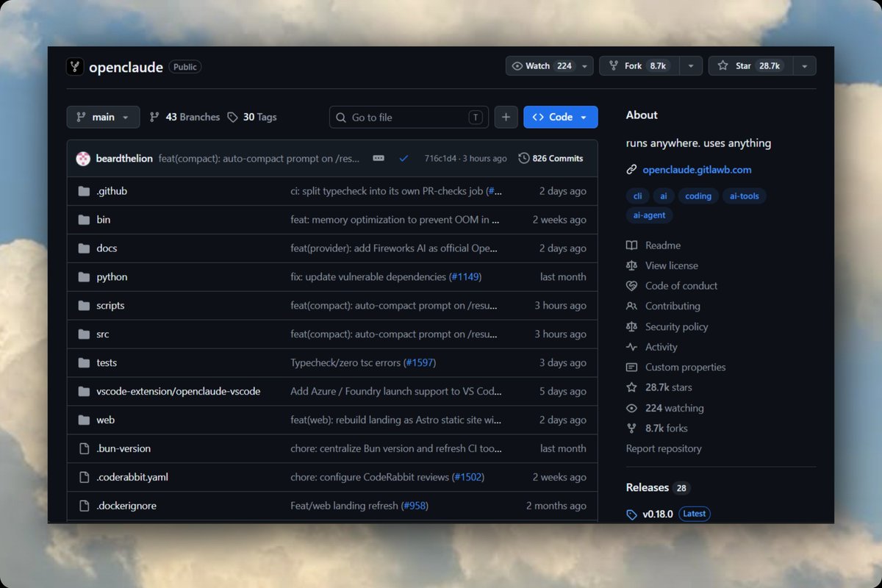The image size is (882, 588).
Task: Open the .dockerignore file
Action: point(126,506)
